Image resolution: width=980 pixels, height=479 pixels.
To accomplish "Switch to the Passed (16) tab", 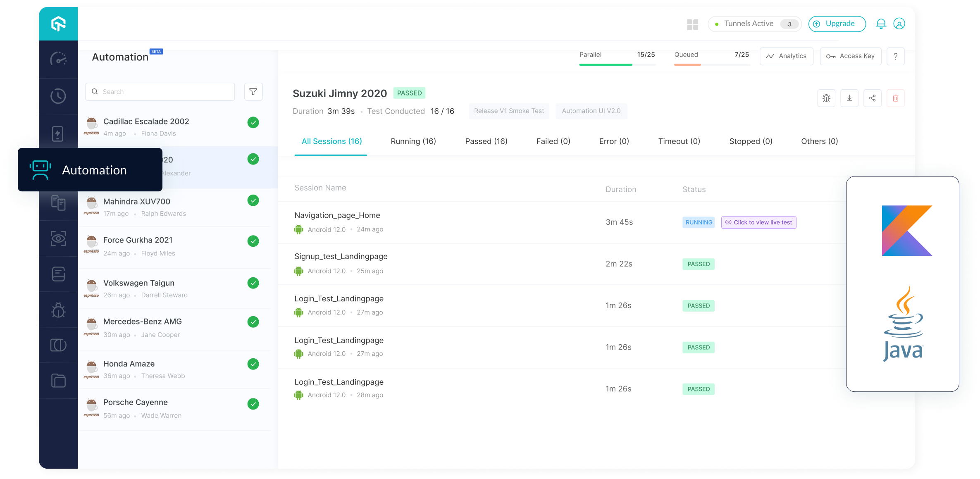I will [486, 141].
